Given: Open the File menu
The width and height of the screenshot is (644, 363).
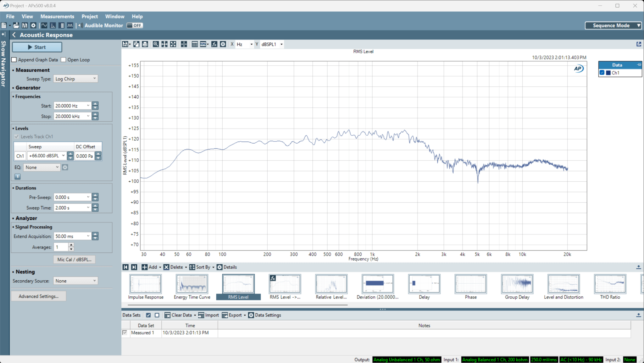Looking at the screenshot, I should (x=10, y=16).
